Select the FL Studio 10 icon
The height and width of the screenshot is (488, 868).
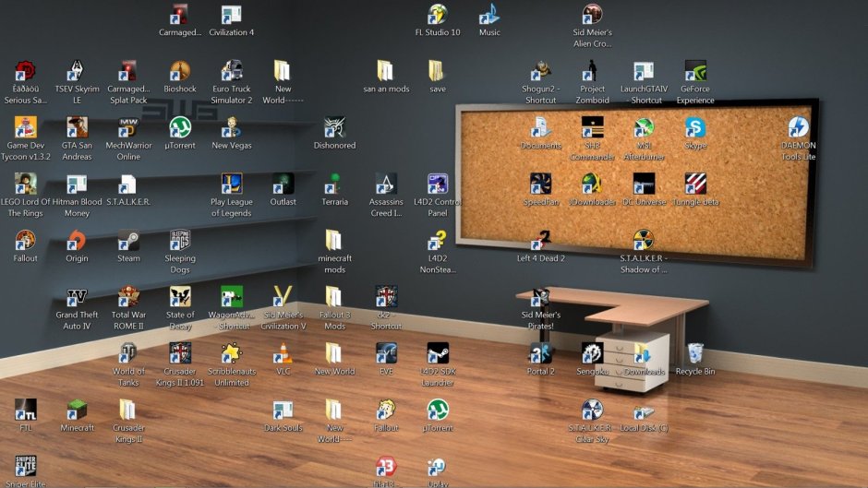pos(438,16)
